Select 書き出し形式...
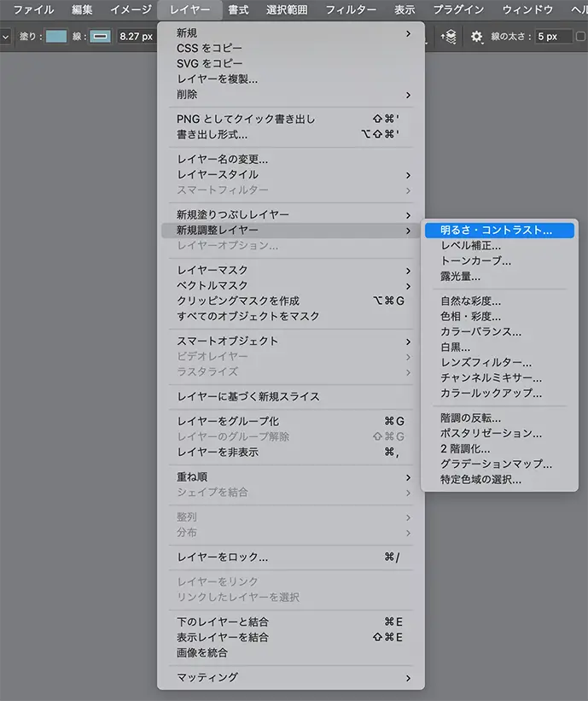 coord(291,134)
